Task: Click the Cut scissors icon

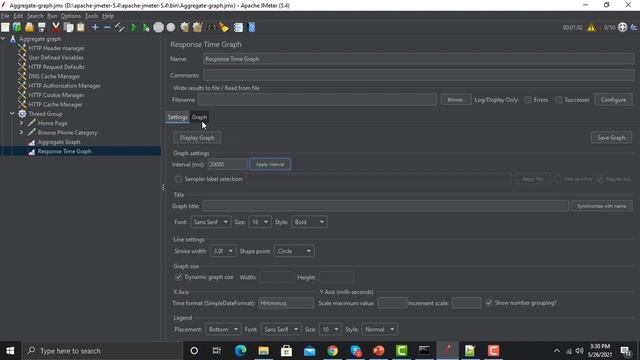Action: pos(56,27)
